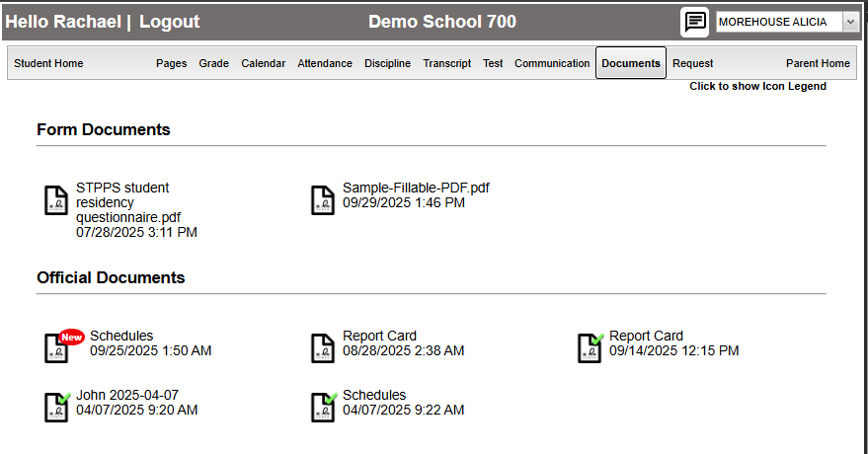View the Transcript section
The height and width of the screenshot is (454, 868).
446,63
